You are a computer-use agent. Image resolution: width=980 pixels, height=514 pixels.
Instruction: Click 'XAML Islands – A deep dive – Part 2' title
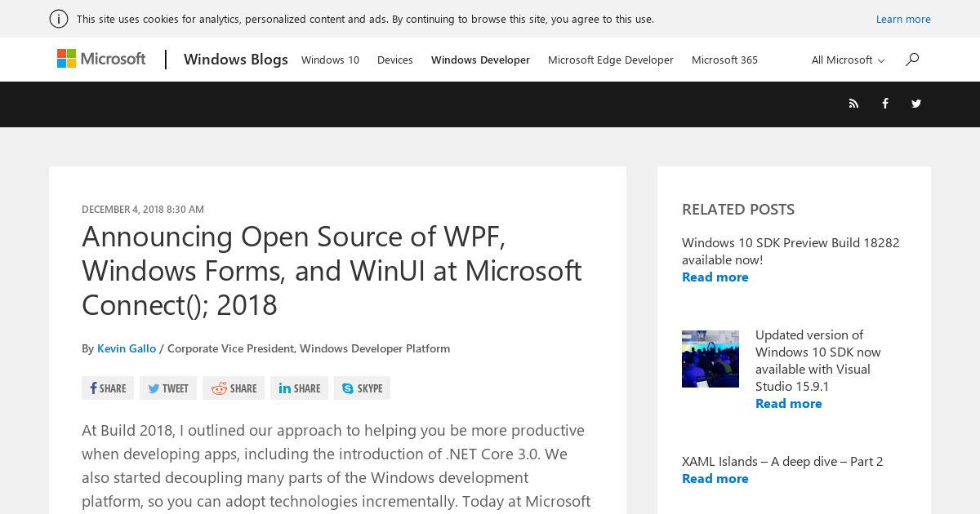(x=782, y=461)
